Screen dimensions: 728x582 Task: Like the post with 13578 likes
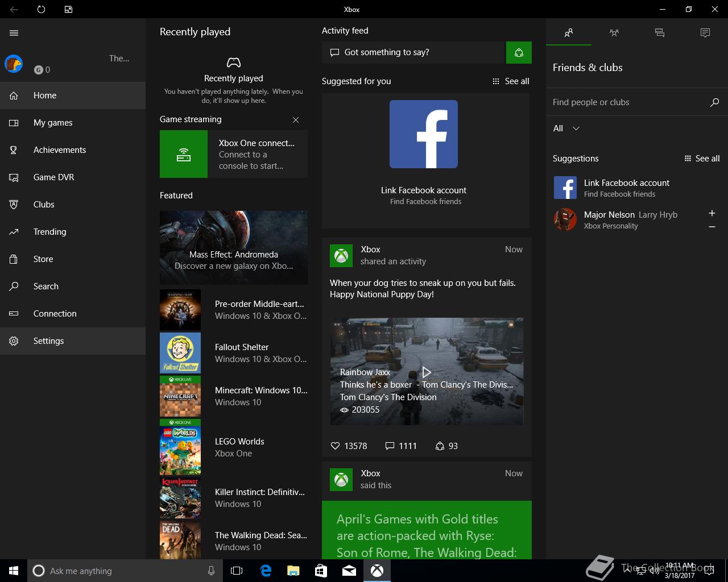tap(349, 446)
